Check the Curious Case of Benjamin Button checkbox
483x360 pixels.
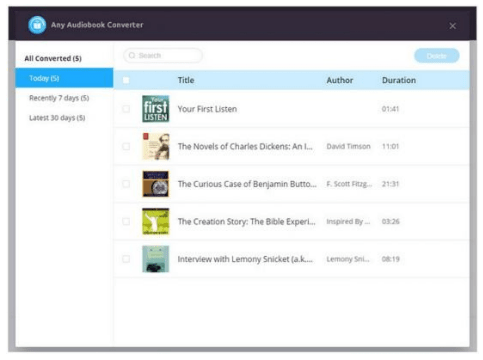click(x=126, y=184)
